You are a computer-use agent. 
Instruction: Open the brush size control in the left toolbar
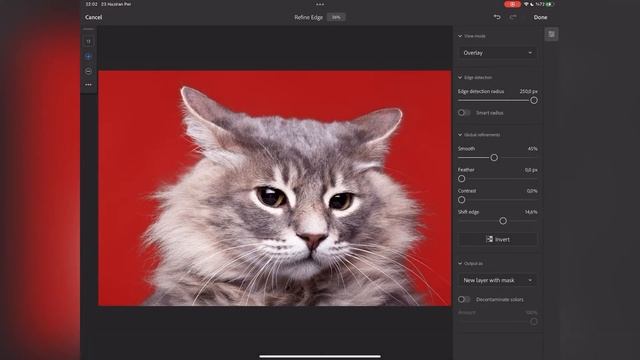(88, 41)
